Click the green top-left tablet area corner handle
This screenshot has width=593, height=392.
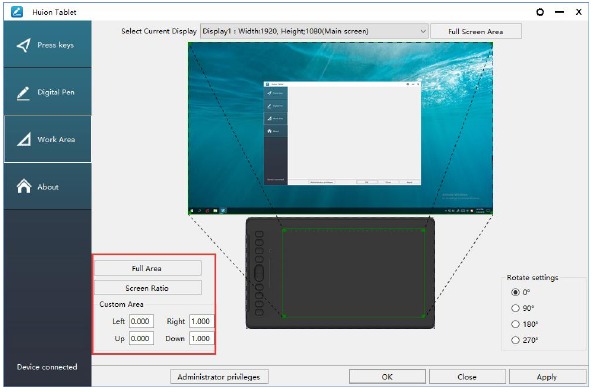(x=284, y=230)
